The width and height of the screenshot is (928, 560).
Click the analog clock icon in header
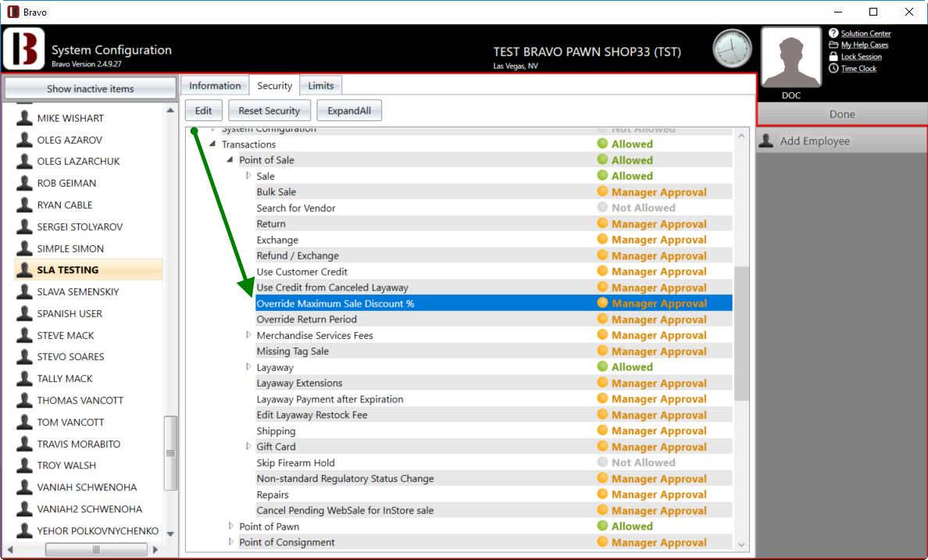coord(732,48)
